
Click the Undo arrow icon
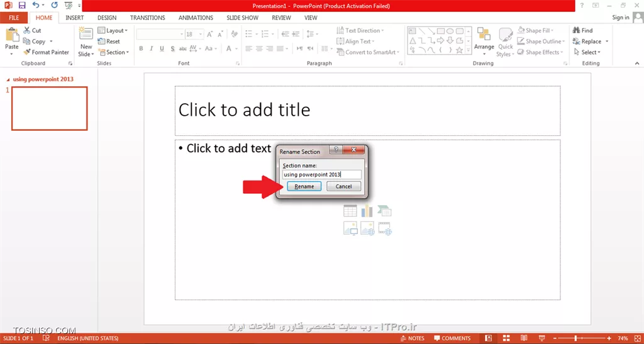[36, 5]
